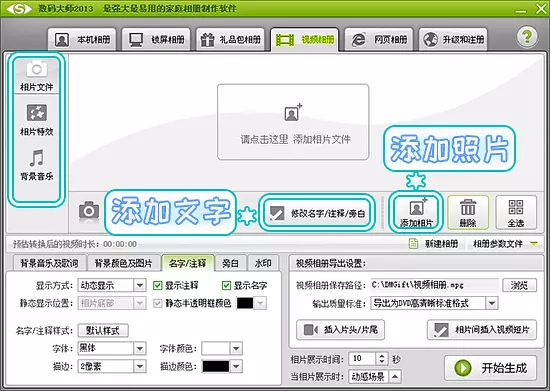
Task: Click 修改名字/注释/旁白 button
Action: click(x=317, y=213)
